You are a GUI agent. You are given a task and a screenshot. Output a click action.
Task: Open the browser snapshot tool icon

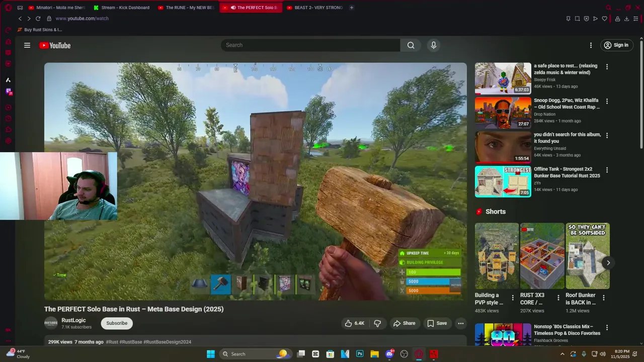[577, 19]
